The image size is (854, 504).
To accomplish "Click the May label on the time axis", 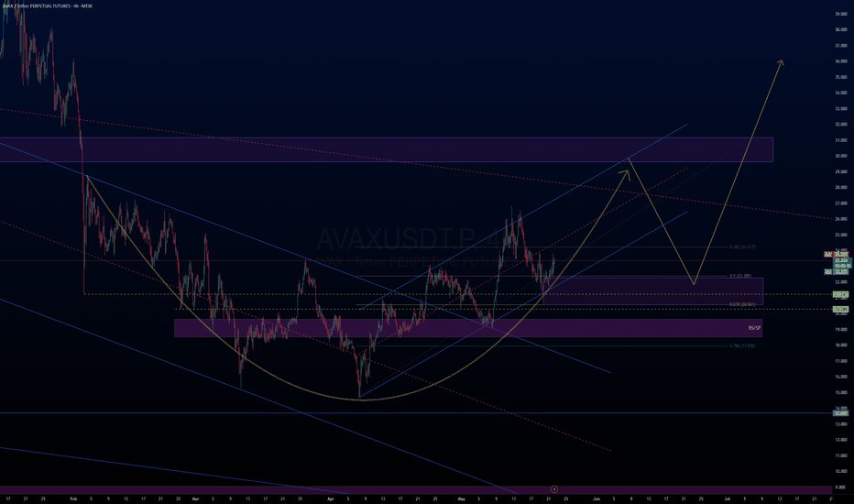I will pos(461,499).
